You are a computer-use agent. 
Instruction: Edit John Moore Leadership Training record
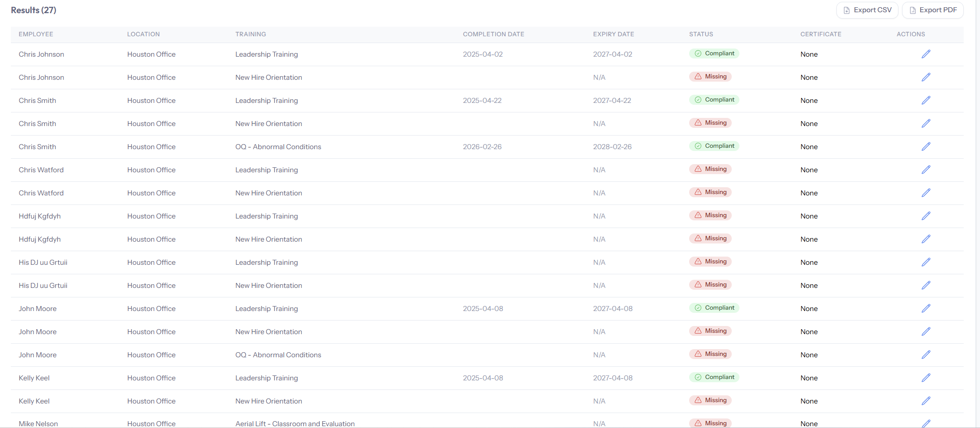click(926, 308)
